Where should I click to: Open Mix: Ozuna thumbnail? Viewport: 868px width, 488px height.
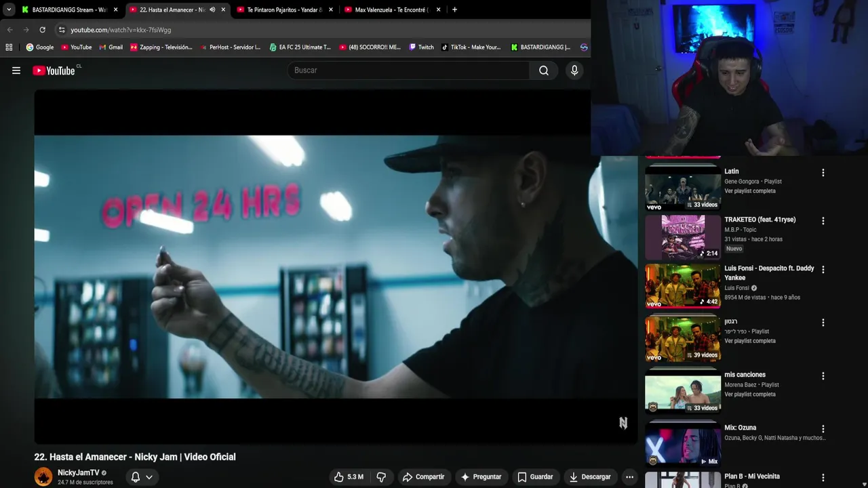tap(683, 445)
